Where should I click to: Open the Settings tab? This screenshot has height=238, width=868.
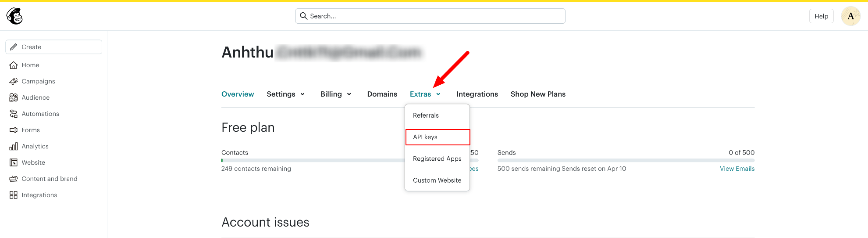(281, 94)
